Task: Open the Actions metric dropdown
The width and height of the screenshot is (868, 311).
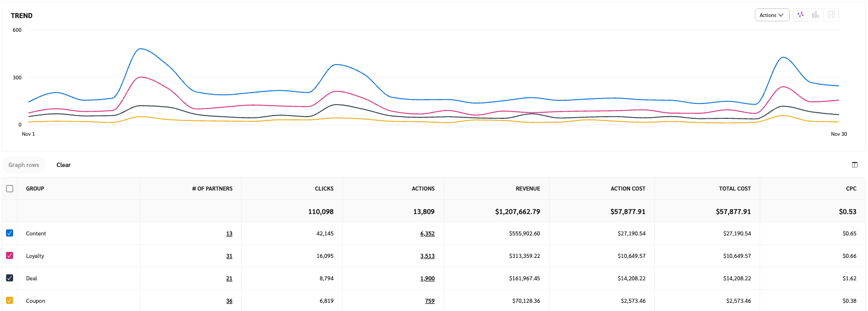Action: tap(772, 15)
